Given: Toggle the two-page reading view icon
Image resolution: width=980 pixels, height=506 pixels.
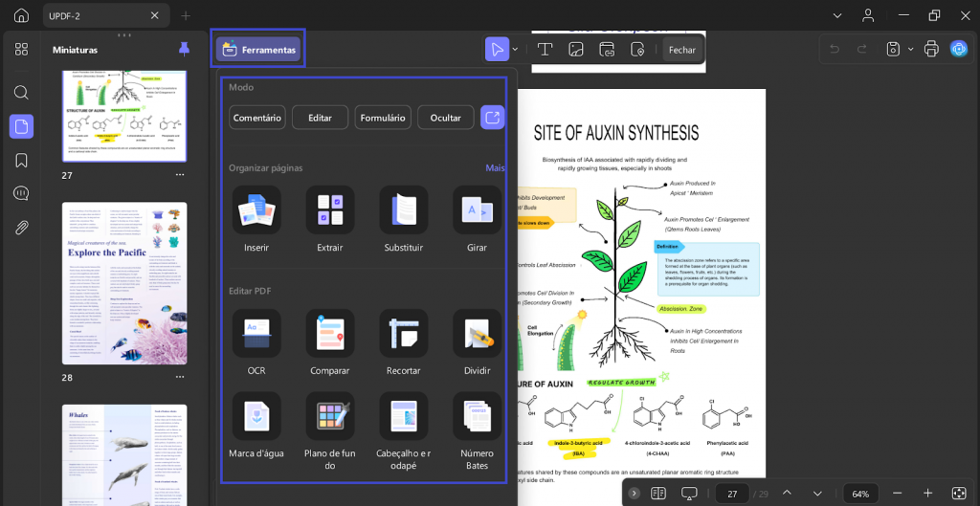Looking at the screenshot, I should coord(658,494).
